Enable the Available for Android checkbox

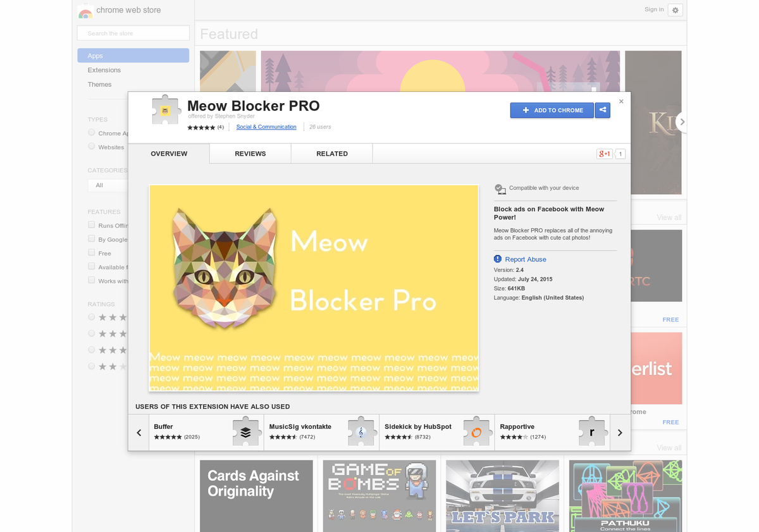92,267
